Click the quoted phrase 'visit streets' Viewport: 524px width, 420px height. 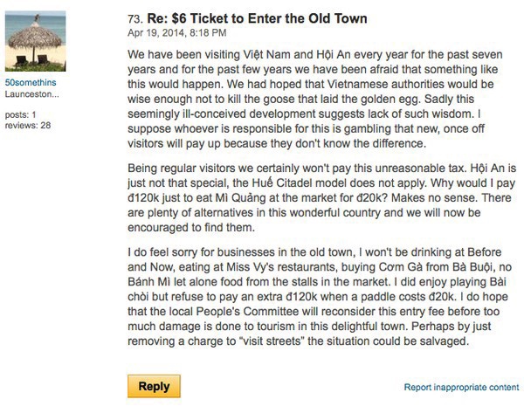[276, 341]
